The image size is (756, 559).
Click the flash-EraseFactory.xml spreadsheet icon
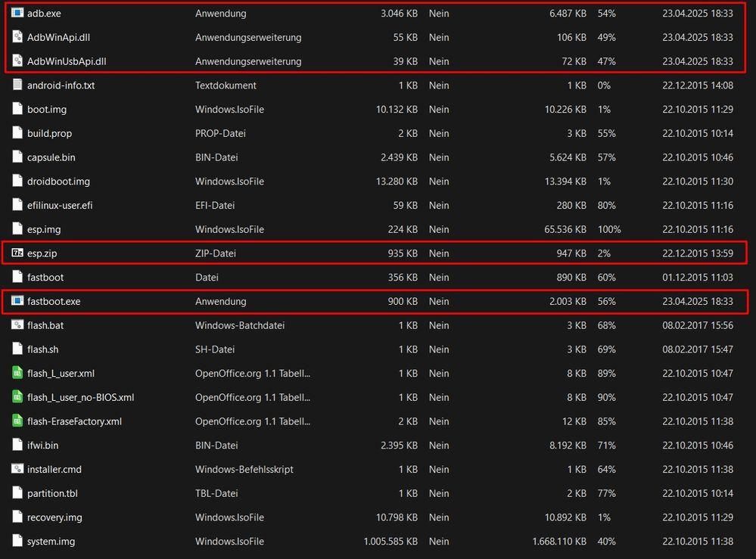[18, 421]
